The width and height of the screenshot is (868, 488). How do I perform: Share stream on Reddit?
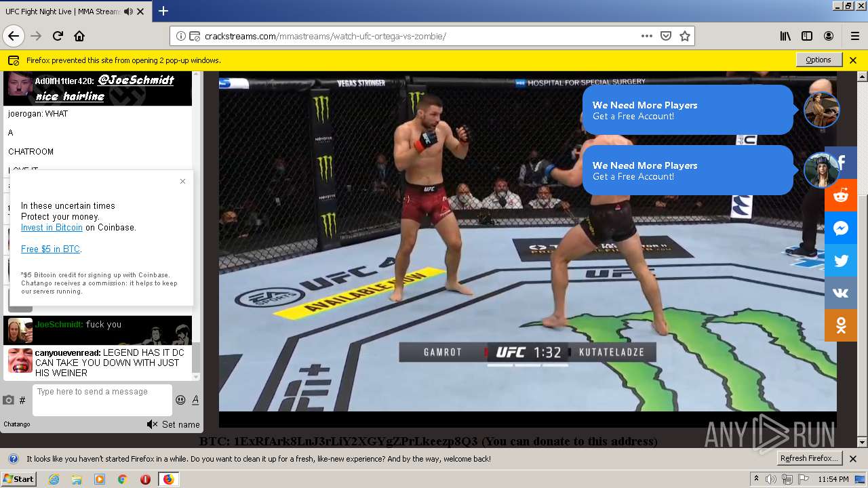tap(841, 195)
